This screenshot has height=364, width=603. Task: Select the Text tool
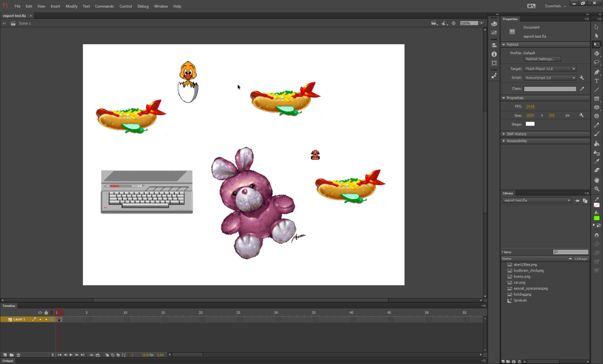coord(597,81)
